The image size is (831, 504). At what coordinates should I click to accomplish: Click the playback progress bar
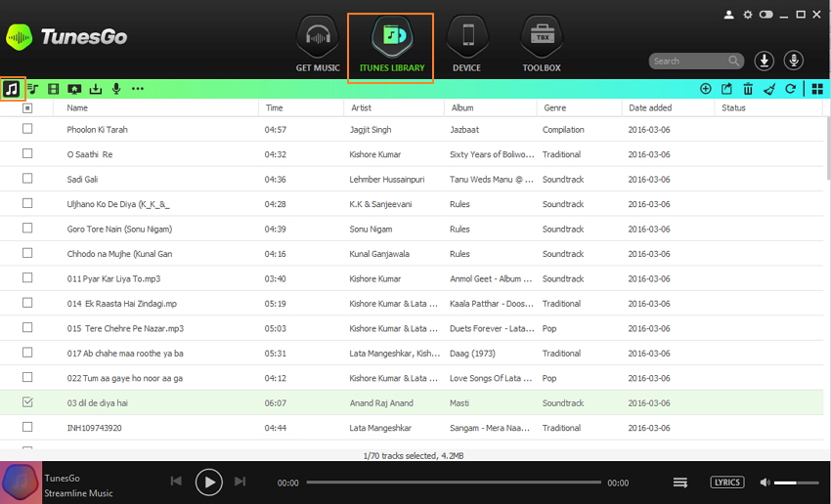click(454, 483)
